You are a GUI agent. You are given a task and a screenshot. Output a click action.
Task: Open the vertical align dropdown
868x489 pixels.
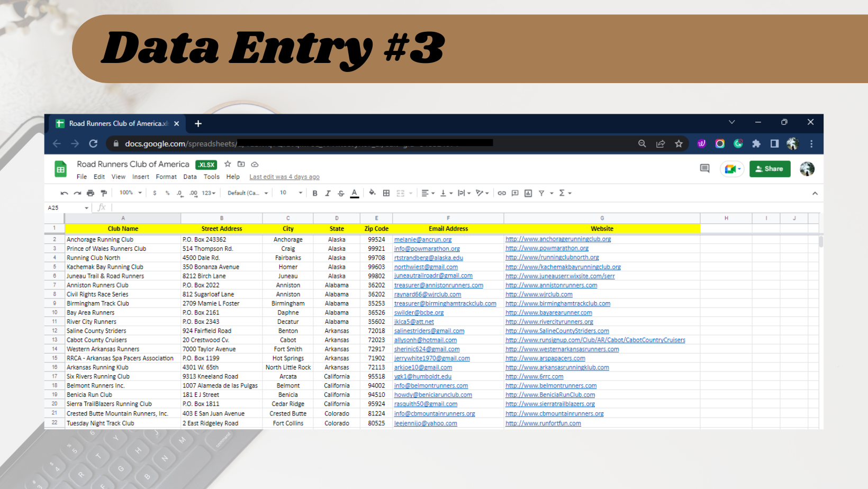pos(446,193)
